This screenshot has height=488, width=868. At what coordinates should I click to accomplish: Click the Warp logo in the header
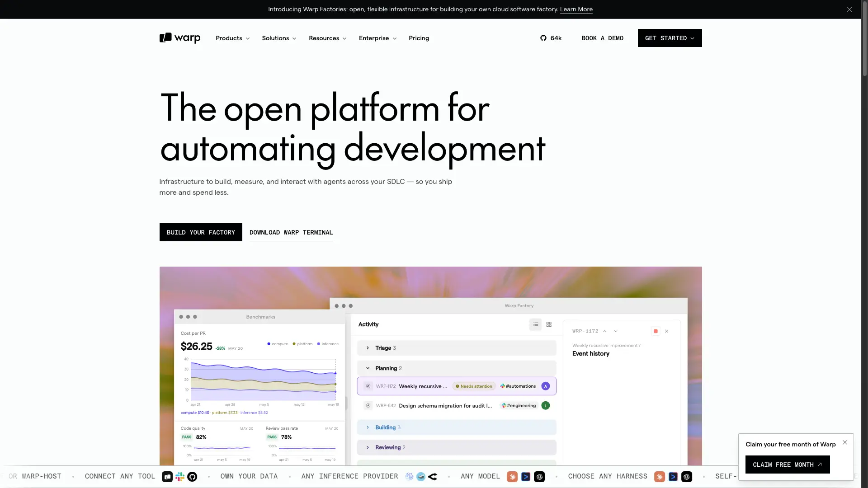[180, 38]
